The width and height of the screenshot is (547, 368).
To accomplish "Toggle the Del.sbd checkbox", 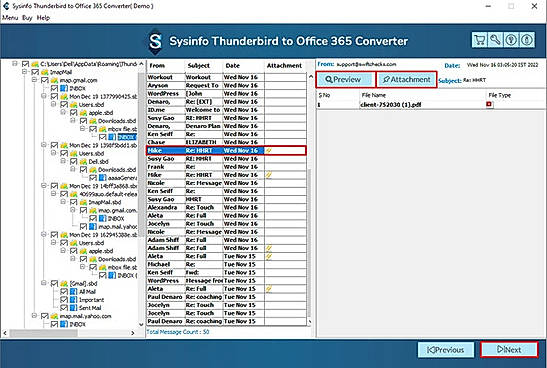I will tap(74, 162).
